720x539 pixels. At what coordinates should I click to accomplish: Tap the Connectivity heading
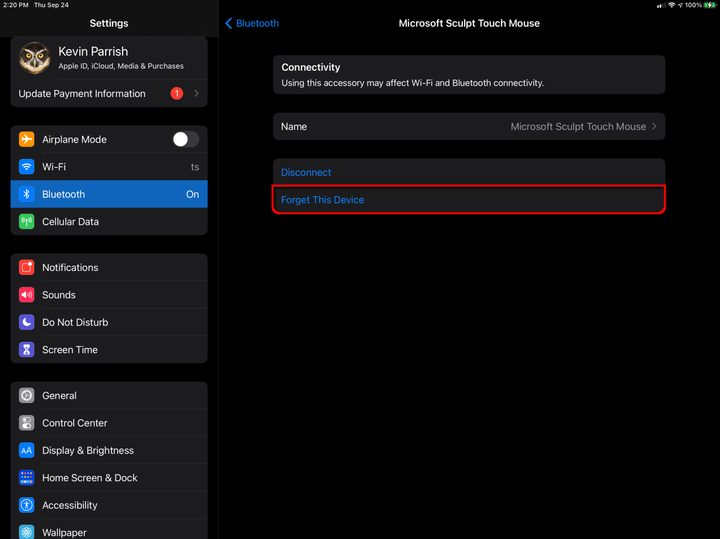[x=311, y=67]
